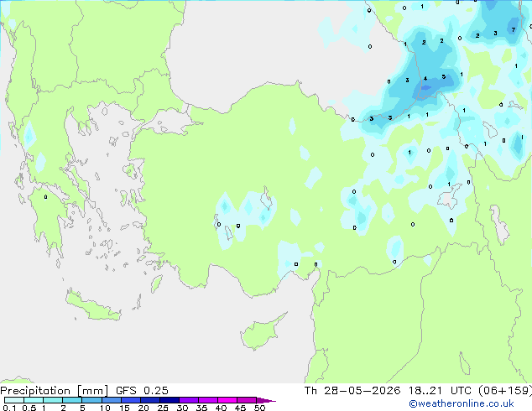This screenshot has height=411, width=532.
Task: Click the 0.5–1 mm legend color swatch
Action: (x=34, y=400)
